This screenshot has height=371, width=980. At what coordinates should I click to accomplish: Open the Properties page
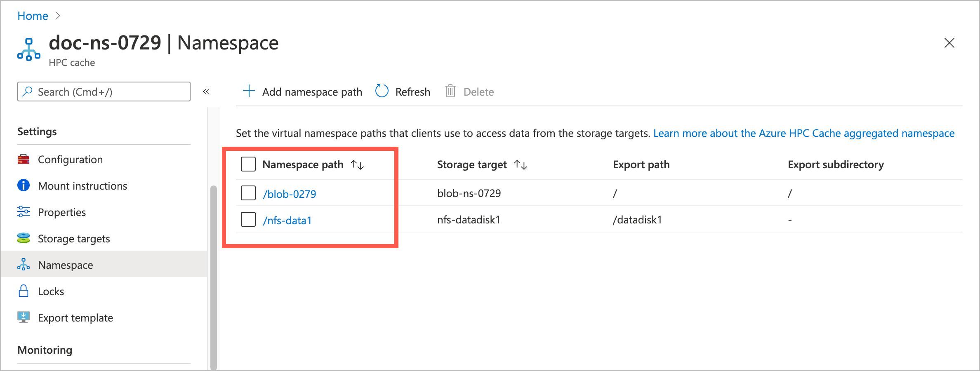click(x=61, y=212)
